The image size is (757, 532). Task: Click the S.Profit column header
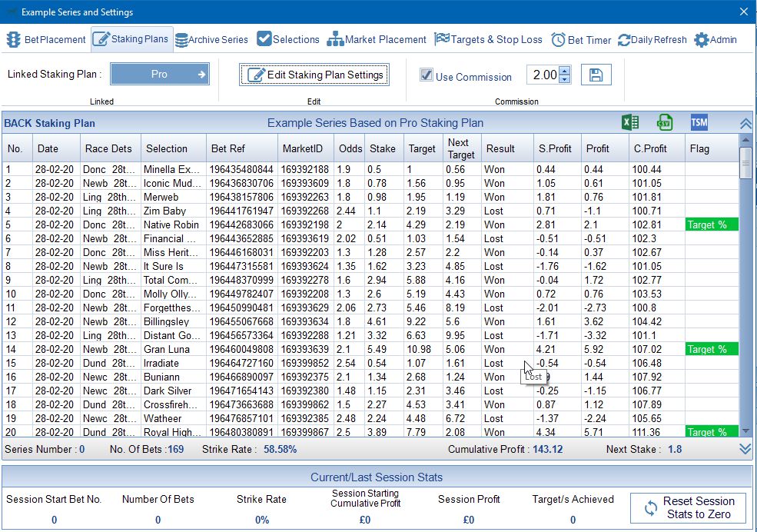(557, 148)
